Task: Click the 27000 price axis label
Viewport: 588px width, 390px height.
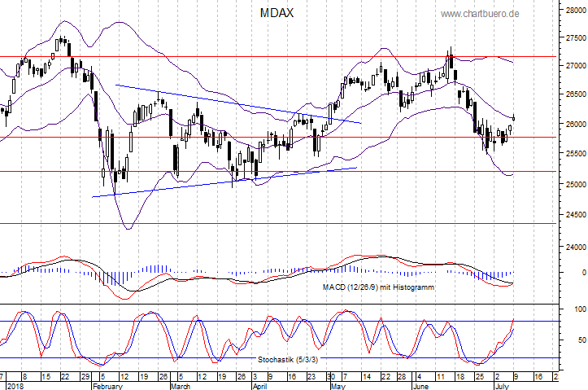Action: tap(573, 65)
